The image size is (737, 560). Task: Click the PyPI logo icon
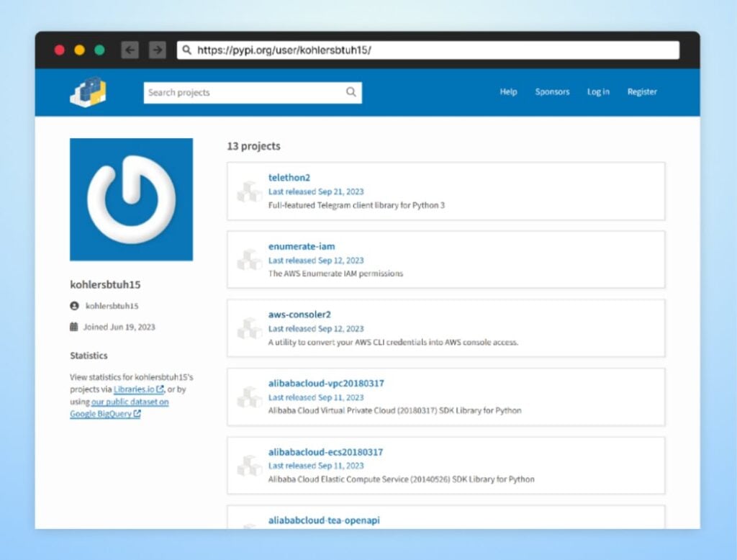88,92
